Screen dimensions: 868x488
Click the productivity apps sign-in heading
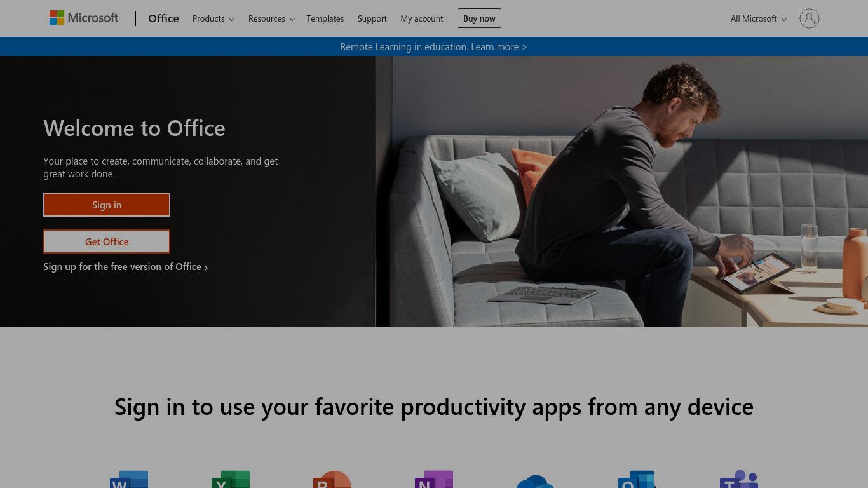pyautogui.click(x=434, y=407)
